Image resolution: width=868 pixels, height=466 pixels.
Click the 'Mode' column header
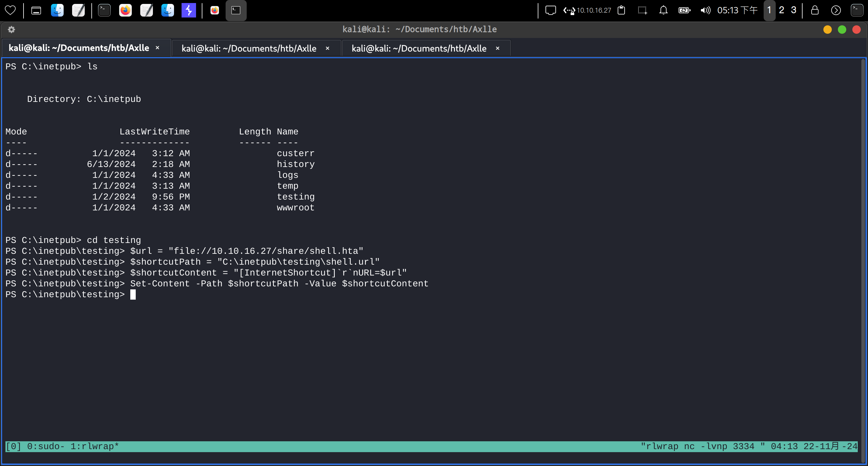coord(16,132)
